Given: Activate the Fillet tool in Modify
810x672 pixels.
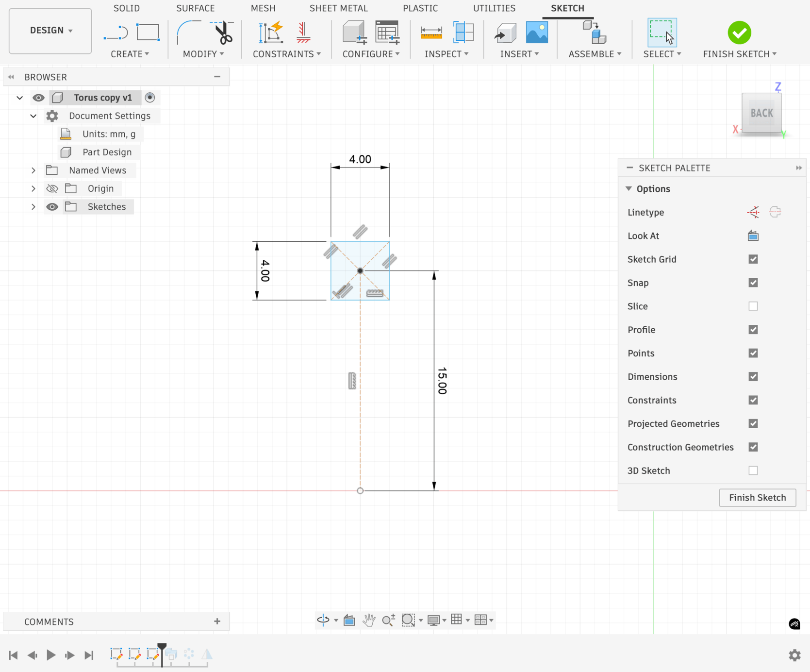Looking at the screenshot, I should point(189,33).
